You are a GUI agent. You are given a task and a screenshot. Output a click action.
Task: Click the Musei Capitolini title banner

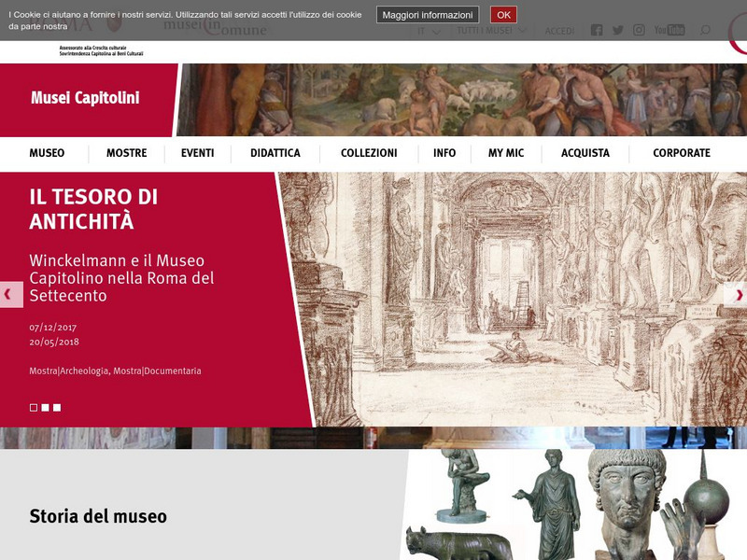86,99
